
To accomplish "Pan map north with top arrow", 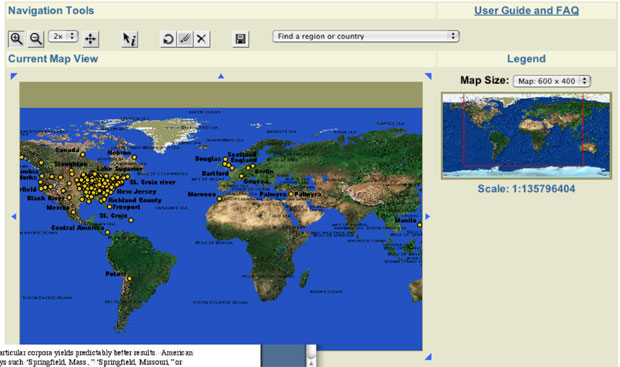I will pos(221,76).
